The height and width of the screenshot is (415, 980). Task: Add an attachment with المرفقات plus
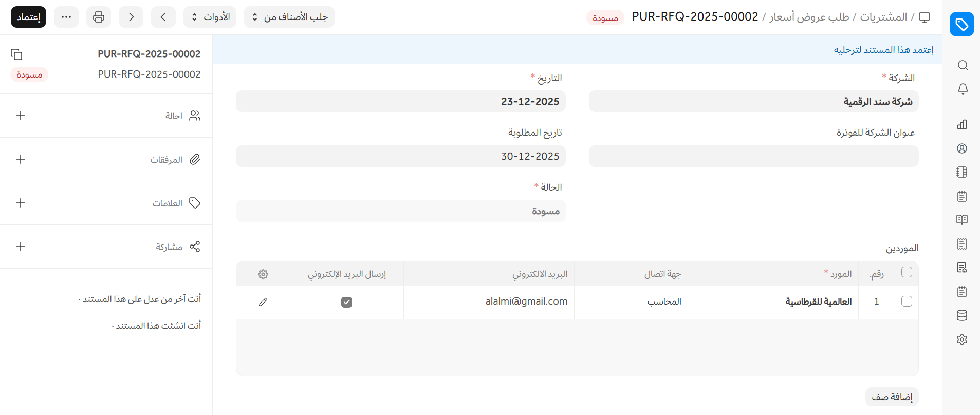(21, 159)
